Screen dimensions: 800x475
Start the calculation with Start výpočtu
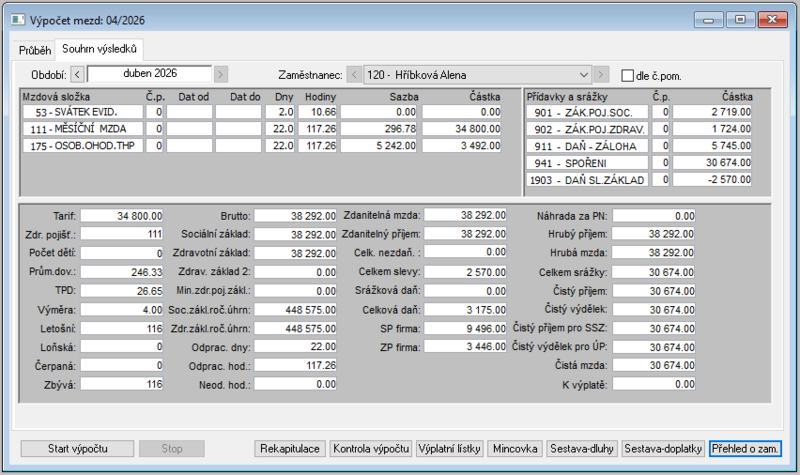[x=78, y=448]
